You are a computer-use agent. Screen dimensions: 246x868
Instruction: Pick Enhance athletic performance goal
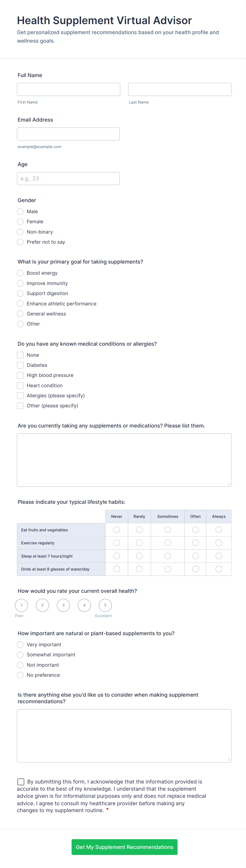point(21,304)
